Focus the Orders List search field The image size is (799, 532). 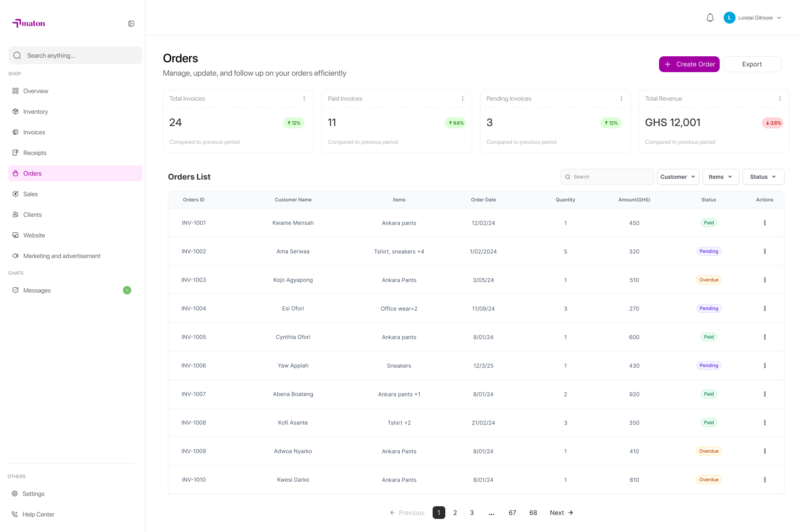tap(607, 177)
